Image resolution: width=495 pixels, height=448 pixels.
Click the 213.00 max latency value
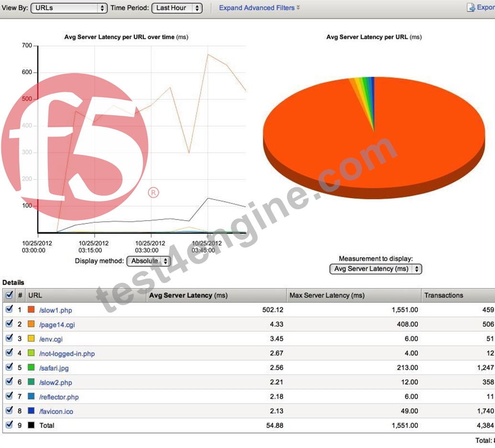407,368
